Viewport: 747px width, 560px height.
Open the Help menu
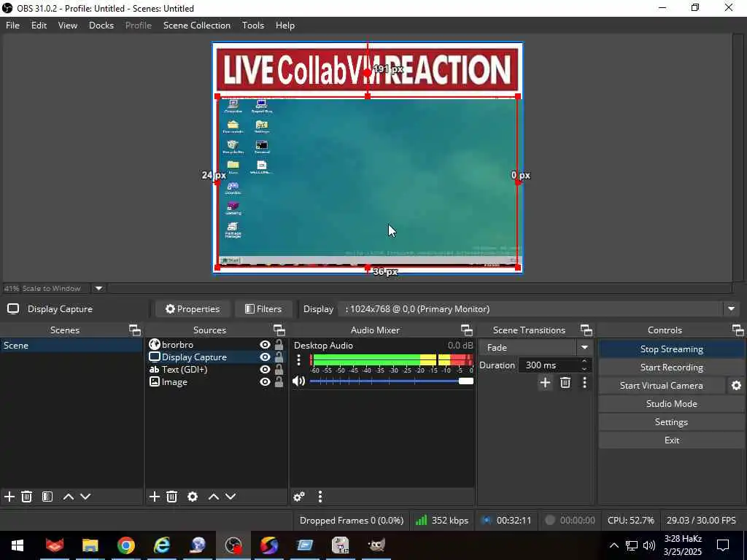[285, 26]
